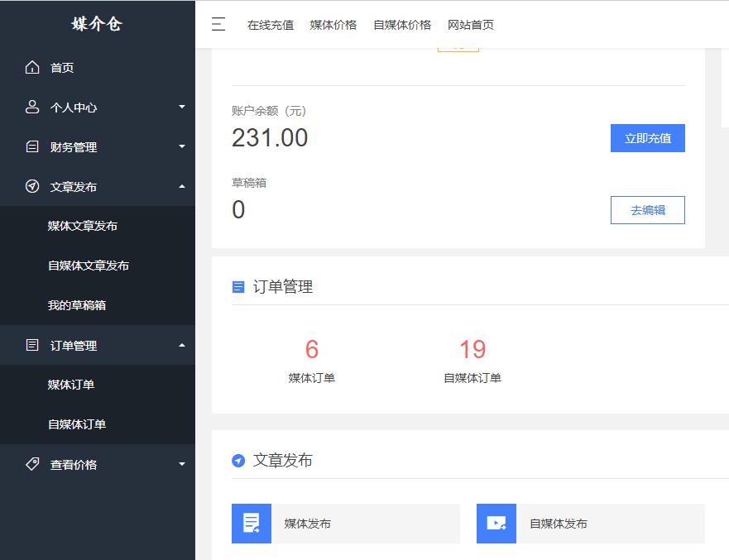Click the 去编辑 draft edit button

647,210
